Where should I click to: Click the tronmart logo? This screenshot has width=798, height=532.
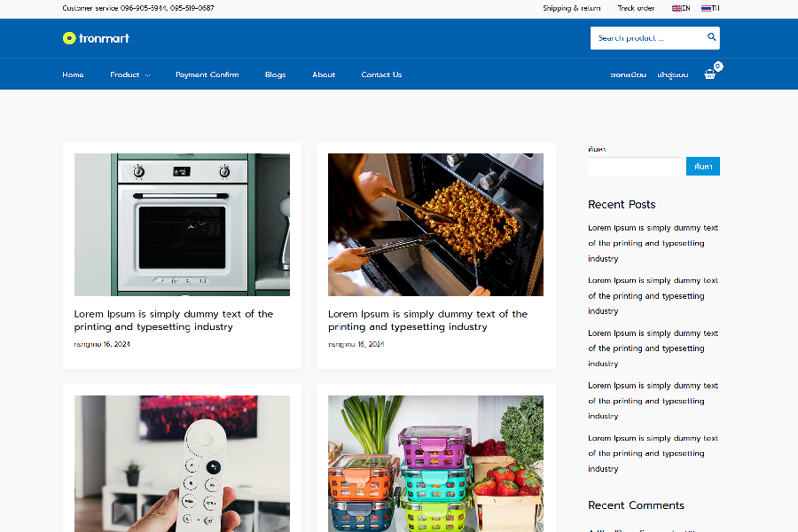pos(96,38)
